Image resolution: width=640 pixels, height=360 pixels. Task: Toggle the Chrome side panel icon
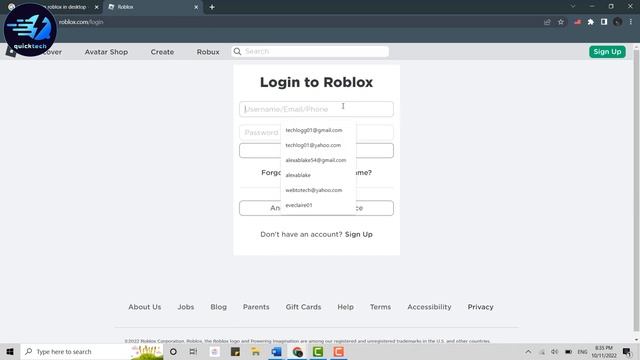tap(604, 22)
